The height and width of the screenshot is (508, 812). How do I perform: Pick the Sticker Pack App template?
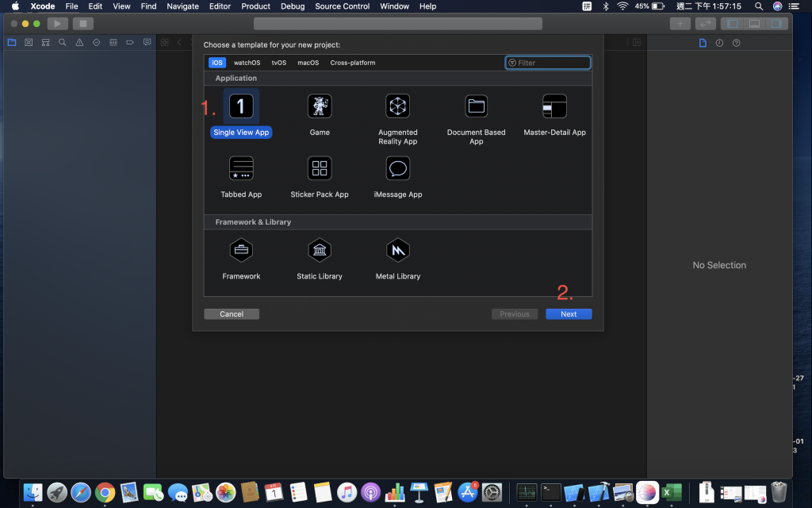point(320,168)
